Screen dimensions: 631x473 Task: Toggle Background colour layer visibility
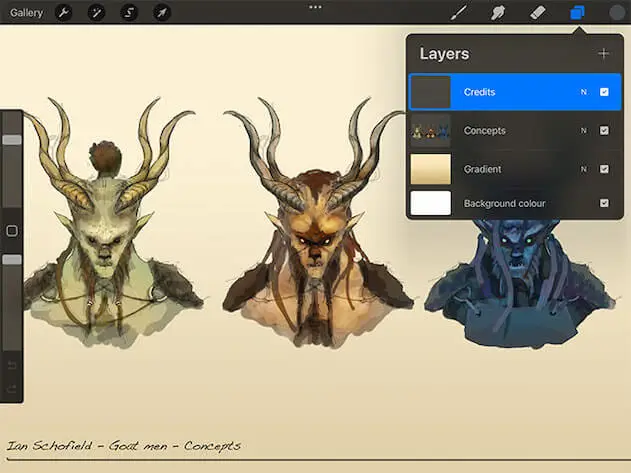(604, 203)
